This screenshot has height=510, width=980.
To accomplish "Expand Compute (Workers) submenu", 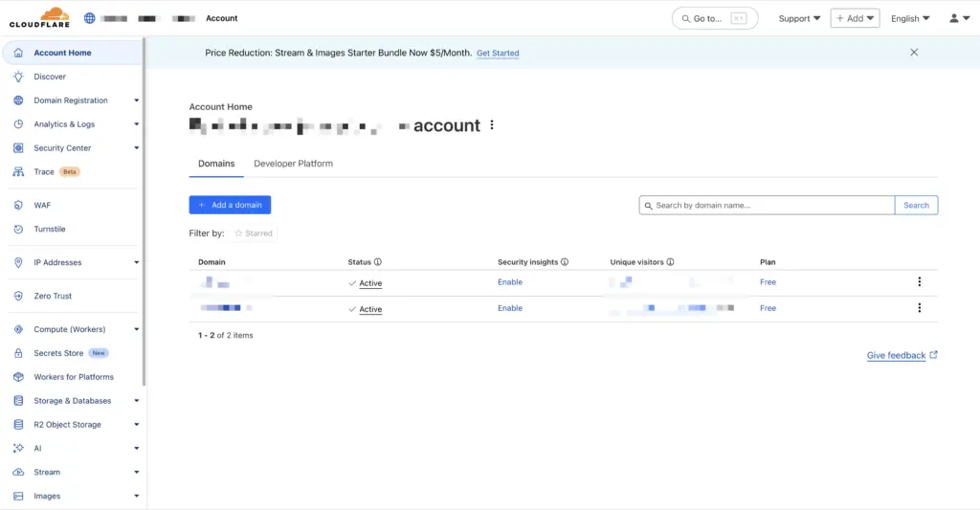I will 136,329.
